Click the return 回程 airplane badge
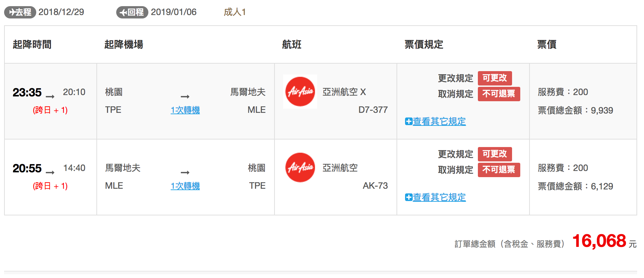Screen dimensions: 644x278 point(132,12)
